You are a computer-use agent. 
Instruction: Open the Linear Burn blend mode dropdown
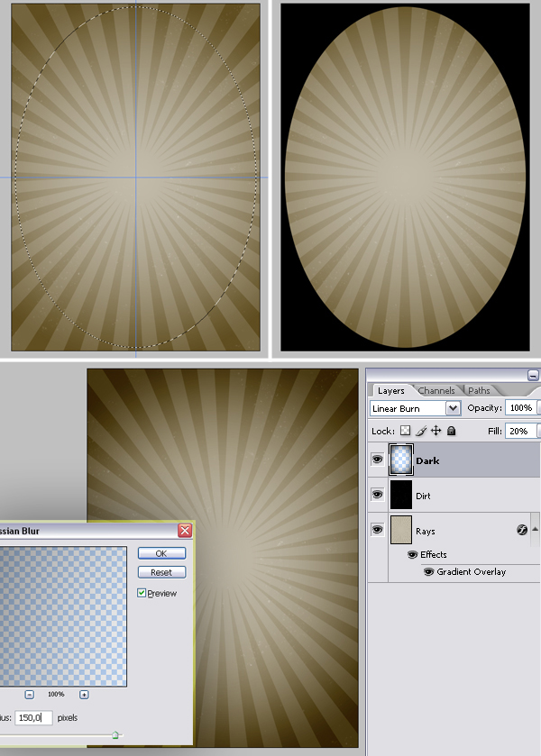454,408
